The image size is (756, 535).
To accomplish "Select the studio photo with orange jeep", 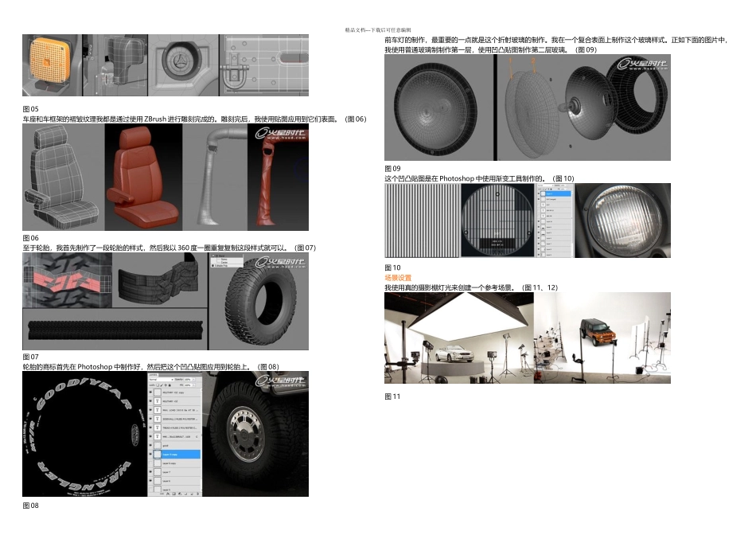I will (x=602, y=338).
